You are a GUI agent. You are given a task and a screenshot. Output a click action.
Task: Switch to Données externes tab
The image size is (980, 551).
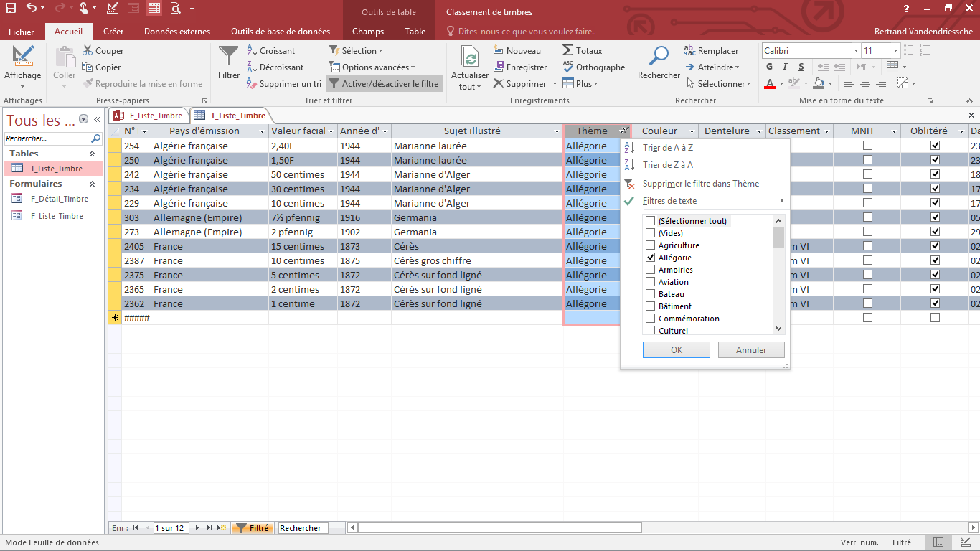pos(177,32)
